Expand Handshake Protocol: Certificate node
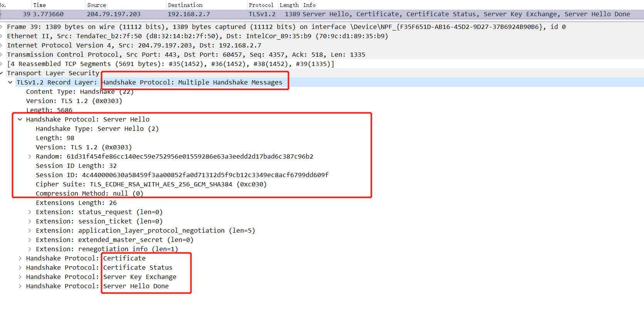Viewport: 644px width, 311px height. [20, 259]
